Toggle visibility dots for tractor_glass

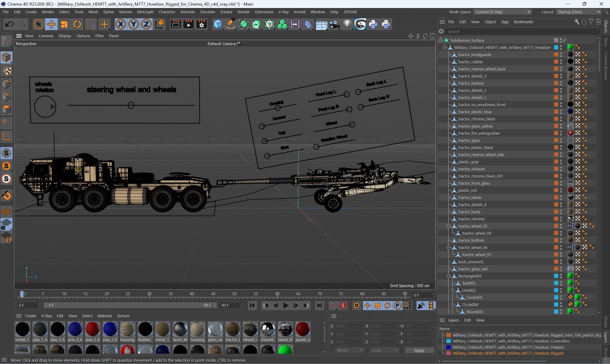click(561, 141)
